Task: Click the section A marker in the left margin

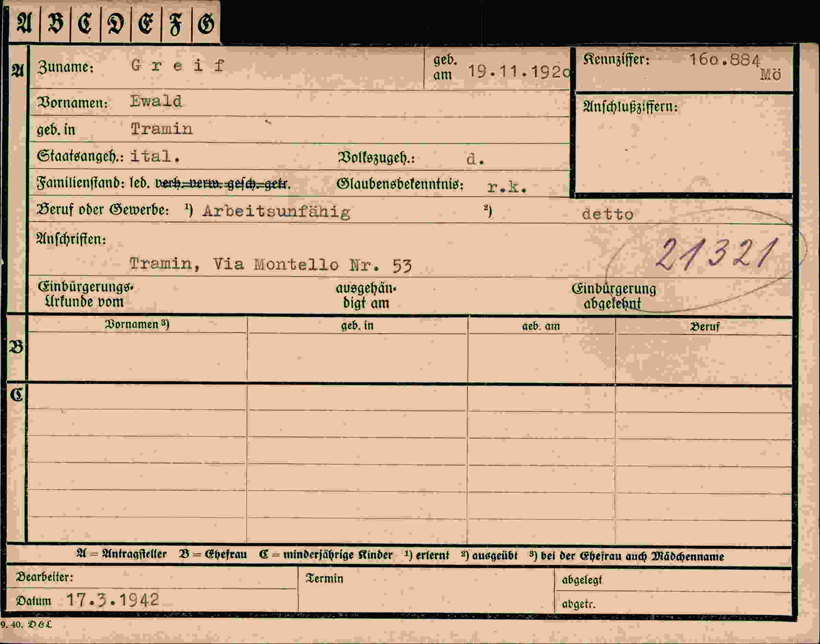Action: tap(17, 70)
